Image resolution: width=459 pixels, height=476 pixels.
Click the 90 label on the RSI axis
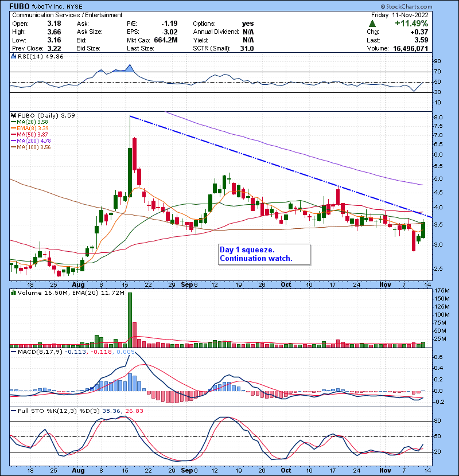click(x=438, y=61)
